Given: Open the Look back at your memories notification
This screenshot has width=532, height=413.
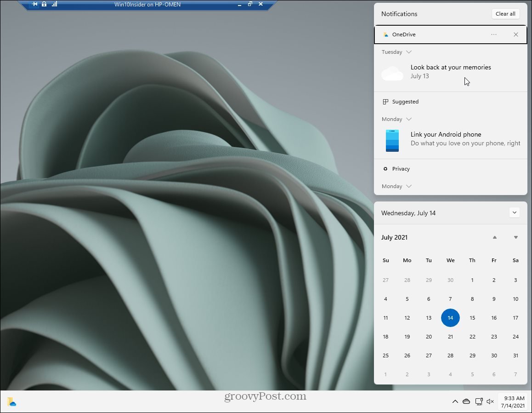Looking at the screenshot, I should pos(450,72).
